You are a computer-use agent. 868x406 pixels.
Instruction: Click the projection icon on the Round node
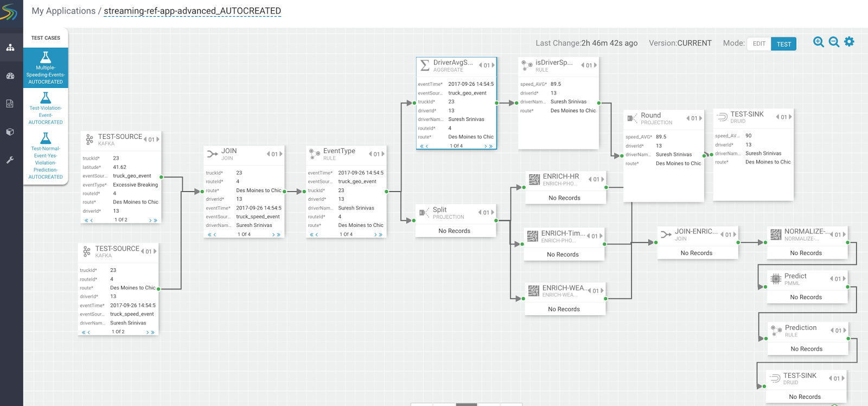click(632, 118)
